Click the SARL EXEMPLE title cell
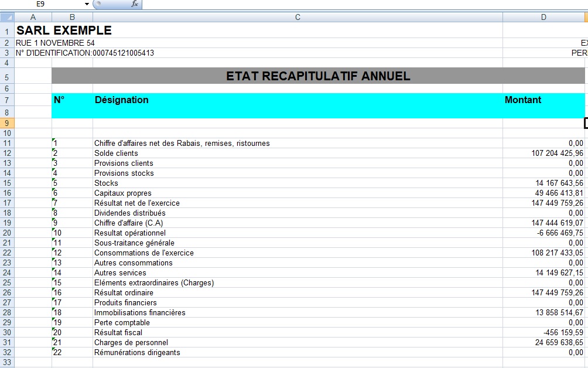This screenshot has width=588, height=368. tap(64, 30)
